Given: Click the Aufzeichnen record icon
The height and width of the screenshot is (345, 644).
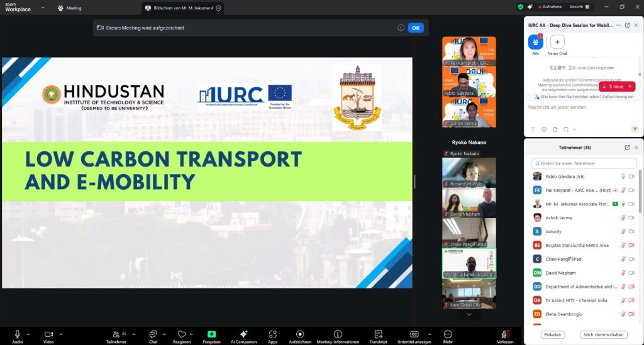Looking at the screenshot, I should tap(300, 334).
